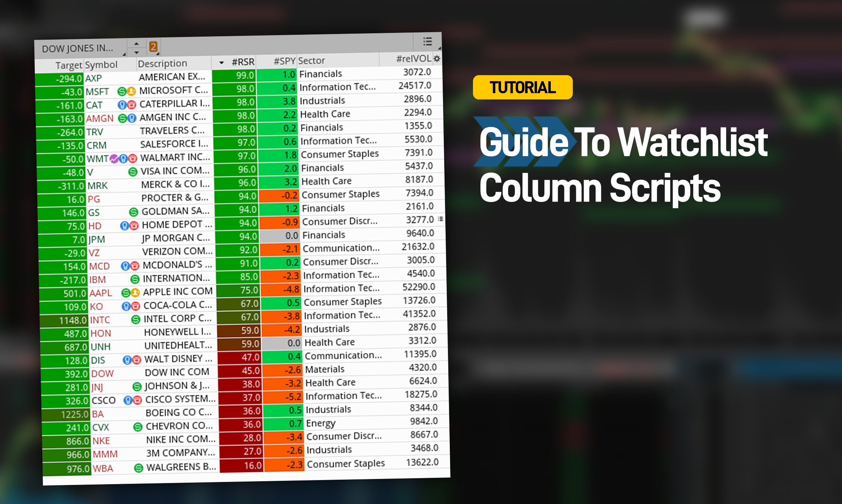The image size is (842, 504).
Task: Click AMERICAN EX... description cell
Action: coord(172,77)
